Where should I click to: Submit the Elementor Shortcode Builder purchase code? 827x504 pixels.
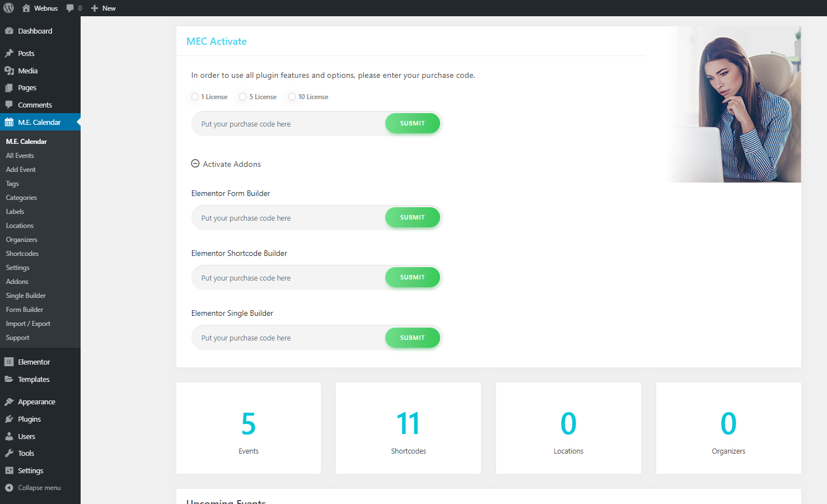pyautogui.click(x=413, y=277)
